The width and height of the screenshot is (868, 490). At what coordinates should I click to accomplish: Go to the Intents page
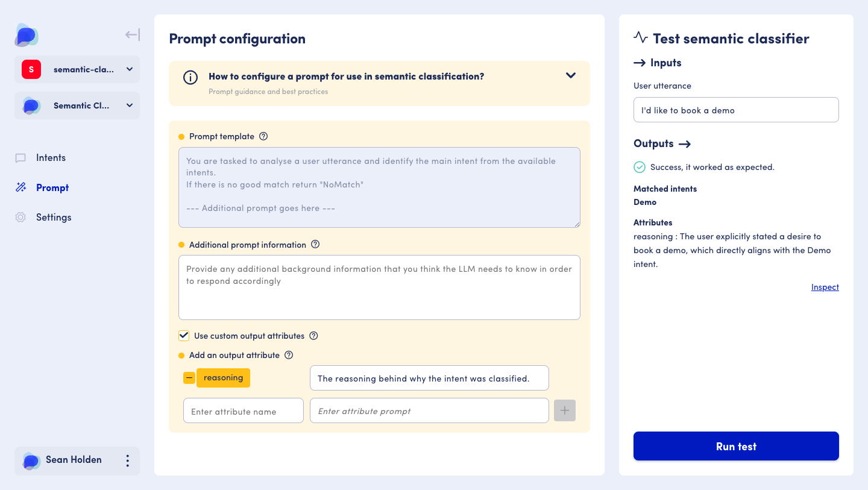[x=51, y=158]
